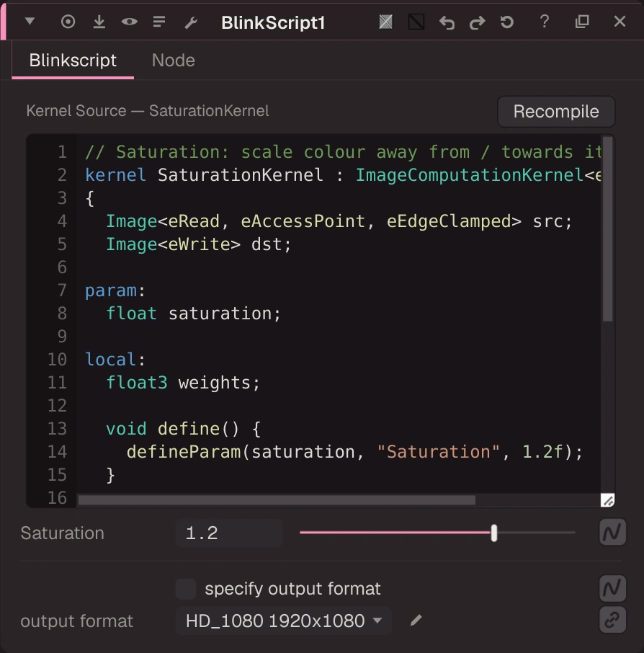Click the 'Kernel Source — SaturationKernel' label
The width and height of the screenshot is (644, 653).
148,111
